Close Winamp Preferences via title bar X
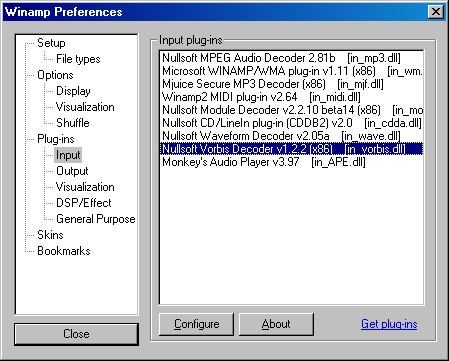This screenshot has height=361, width=449. tap(436, 12)
